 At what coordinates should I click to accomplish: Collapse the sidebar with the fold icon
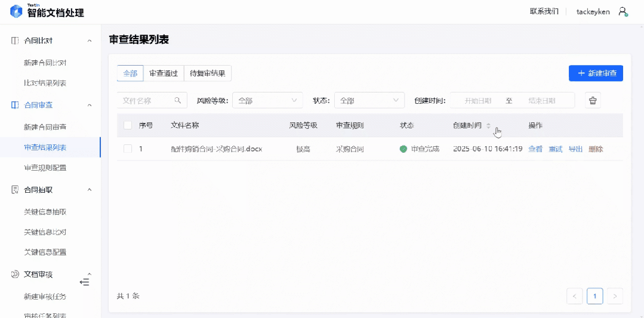pos(84,282)
